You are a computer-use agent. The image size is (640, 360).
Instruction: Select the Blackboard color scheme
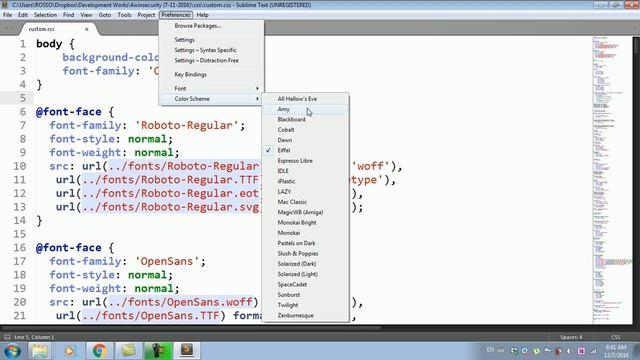coord(305,119)
